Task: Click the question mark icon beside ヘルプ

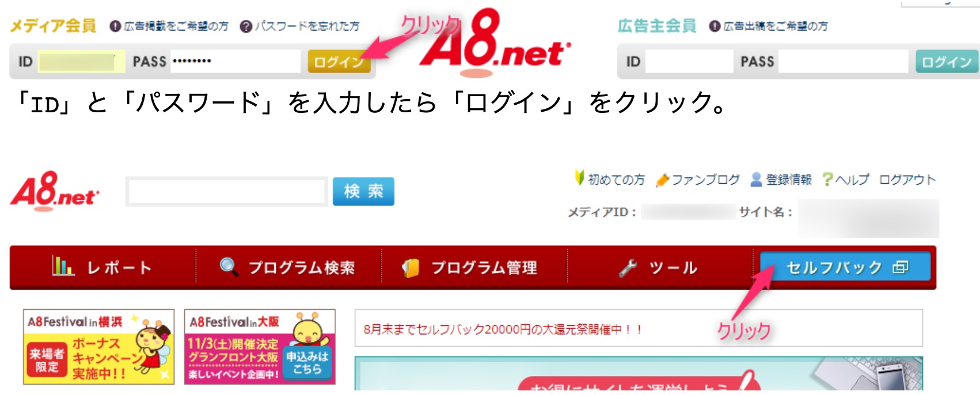Action: click(x=827, y=180)
